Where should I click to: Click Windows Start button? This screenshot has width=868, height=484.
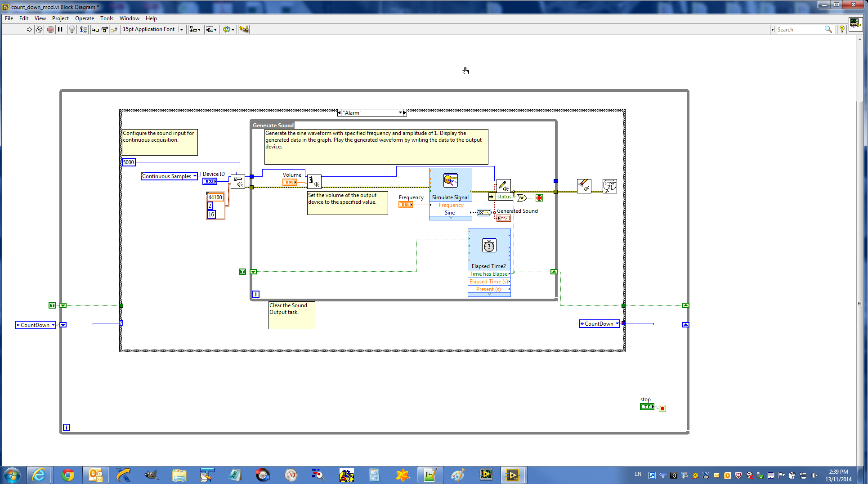tap(12, 475)
